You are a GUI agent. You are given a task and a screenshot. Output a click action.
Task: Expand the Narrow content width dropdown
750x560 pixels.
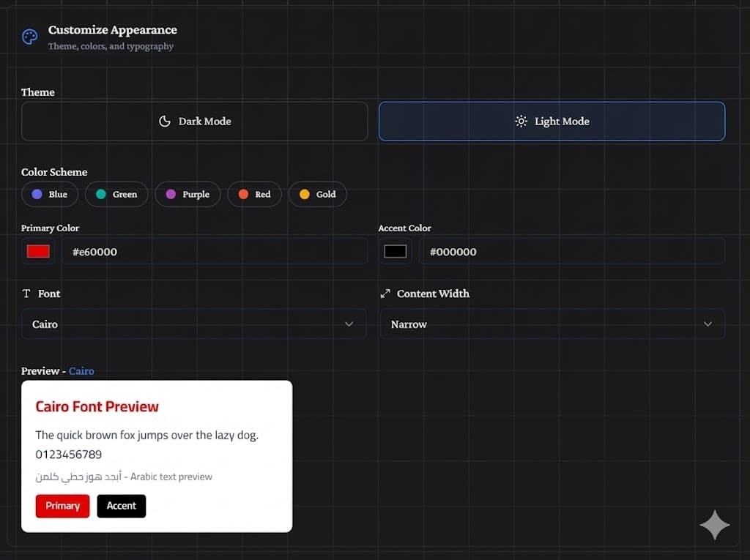click(x=552, y=324)
